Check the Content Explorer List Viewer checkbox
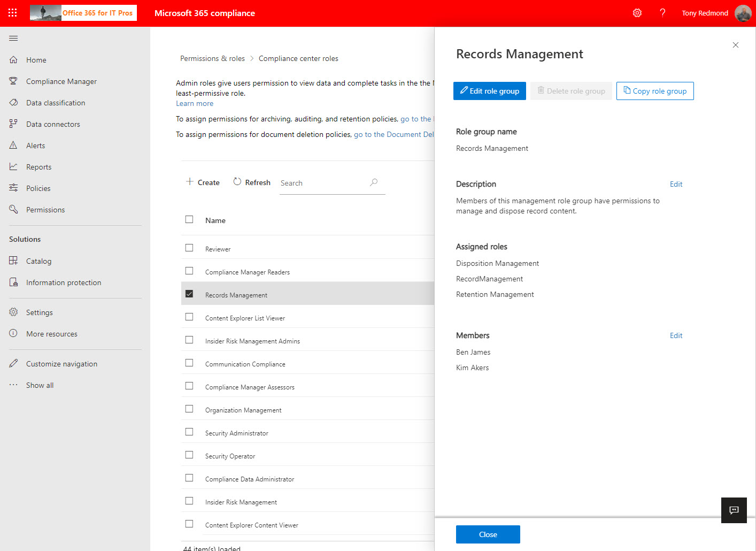756x551 pixels. click(x=189, y=317)
